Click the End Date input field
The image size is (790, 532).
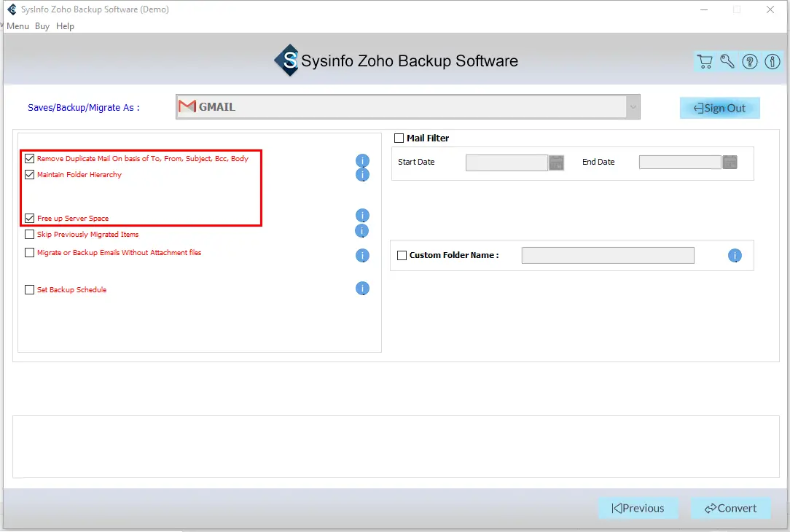[x=680, y=163]
